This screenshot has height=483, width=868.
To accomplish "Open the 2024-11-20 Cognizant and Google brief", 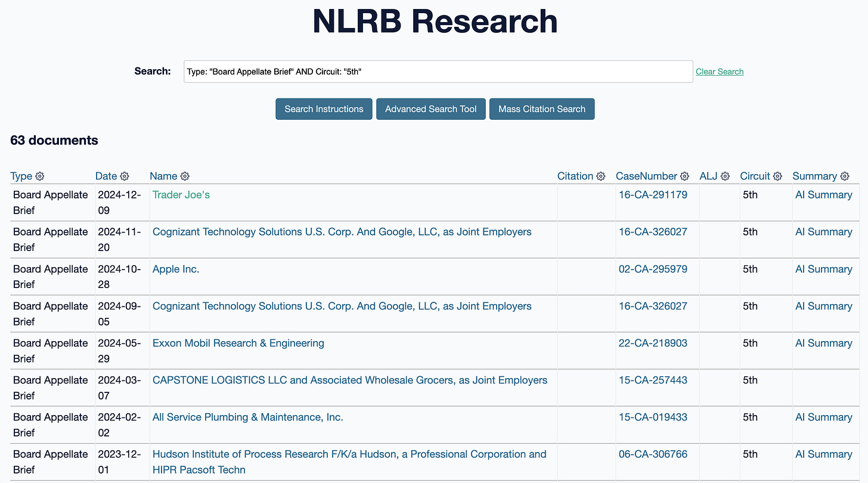I will (342, 232).
